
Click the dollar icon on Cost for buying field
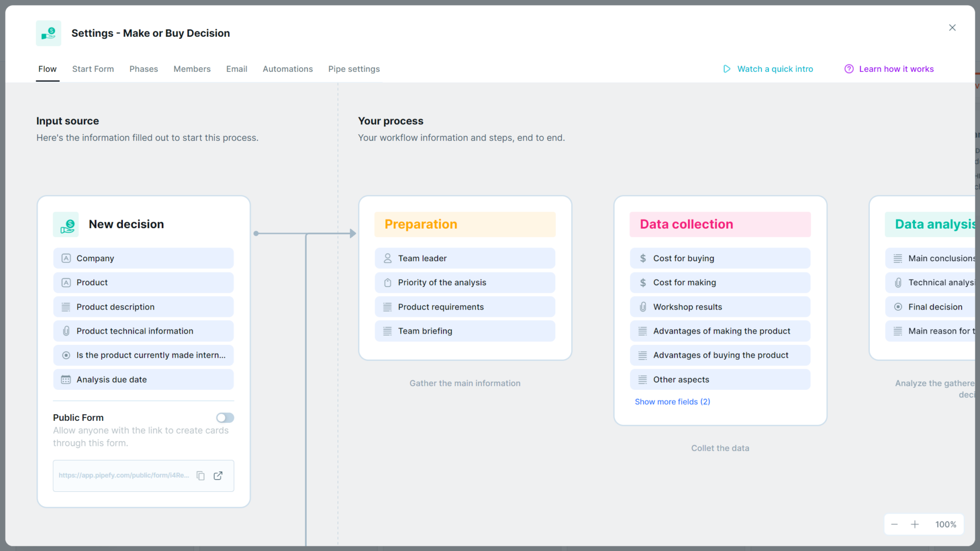643,258
